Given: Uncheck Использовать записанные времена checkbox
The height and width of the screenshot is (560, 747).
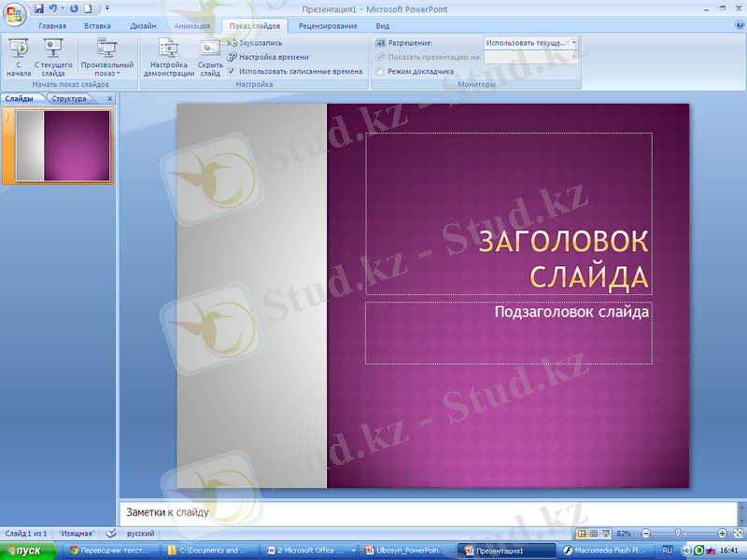Looking at the screenshot, I should click(x=233, y=71).
